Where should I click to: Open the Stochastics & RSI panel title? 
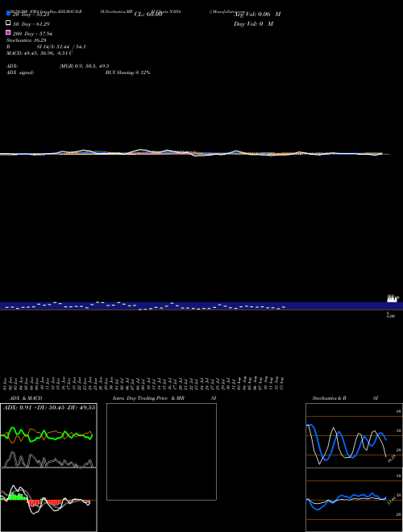pos(345,398)
